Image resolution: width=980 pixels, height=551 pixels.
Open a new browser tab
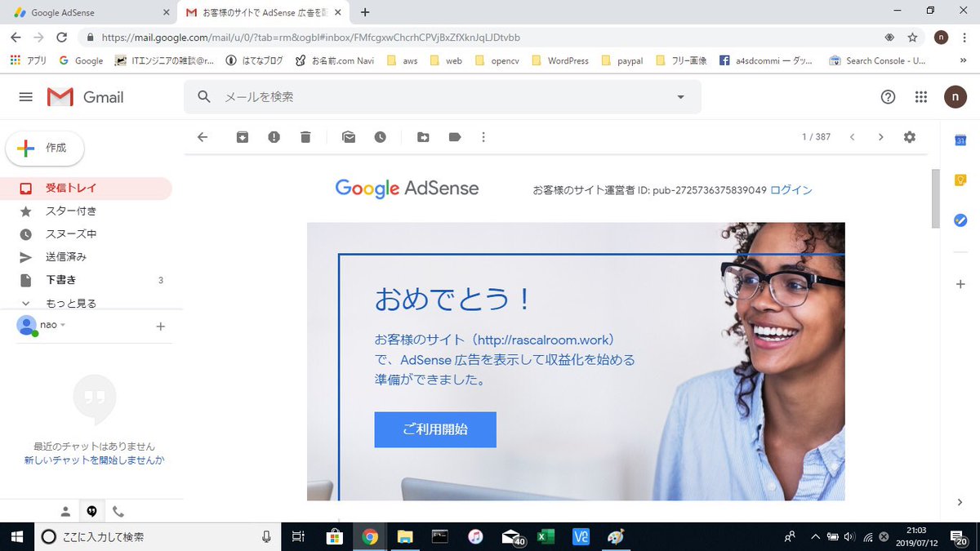coord(365,12)
